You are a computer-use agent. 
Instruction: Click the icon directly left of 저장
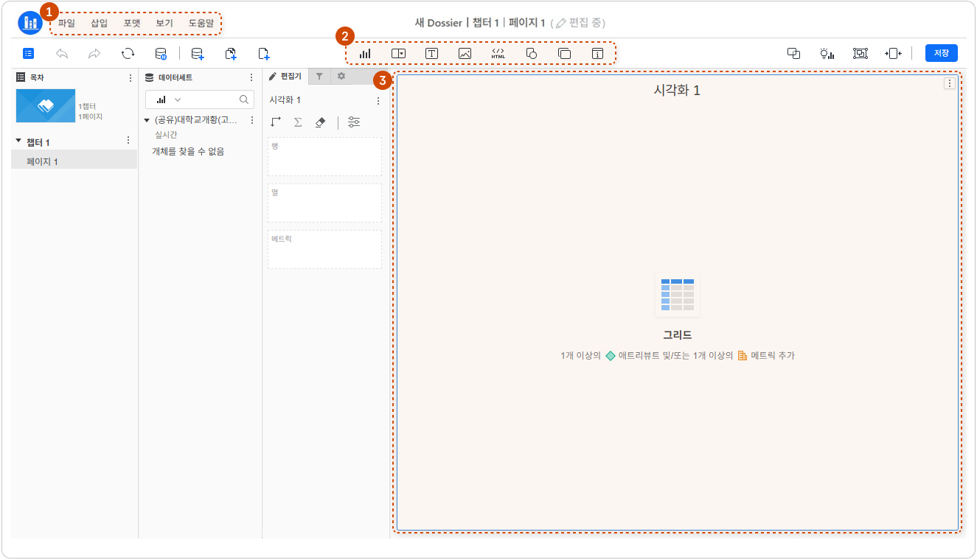click(x=893, y=53)
